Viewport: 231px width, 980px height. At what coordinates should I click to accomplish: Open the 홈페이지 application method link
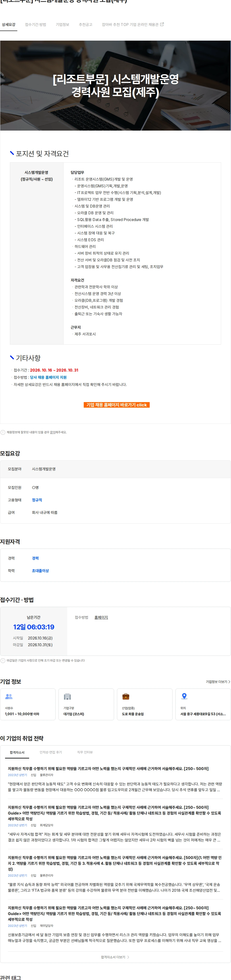(101, 617)
